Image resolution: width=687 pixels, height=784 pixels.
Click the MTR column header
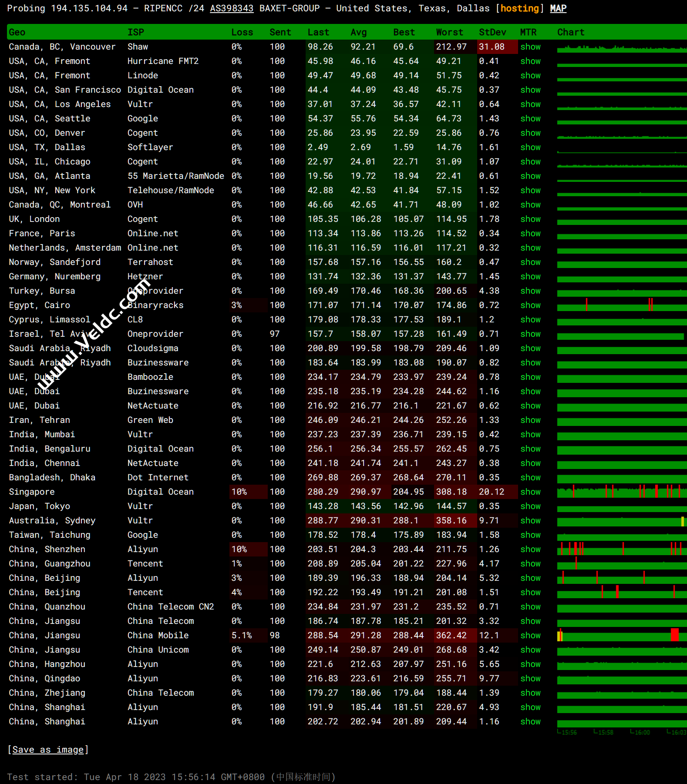pyautogui.click(x=528, y=32)
